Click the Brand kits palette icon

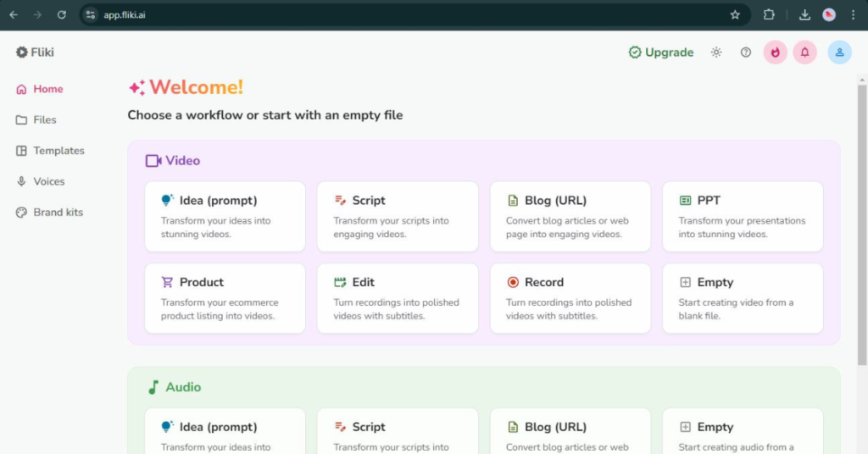(21, 213)
